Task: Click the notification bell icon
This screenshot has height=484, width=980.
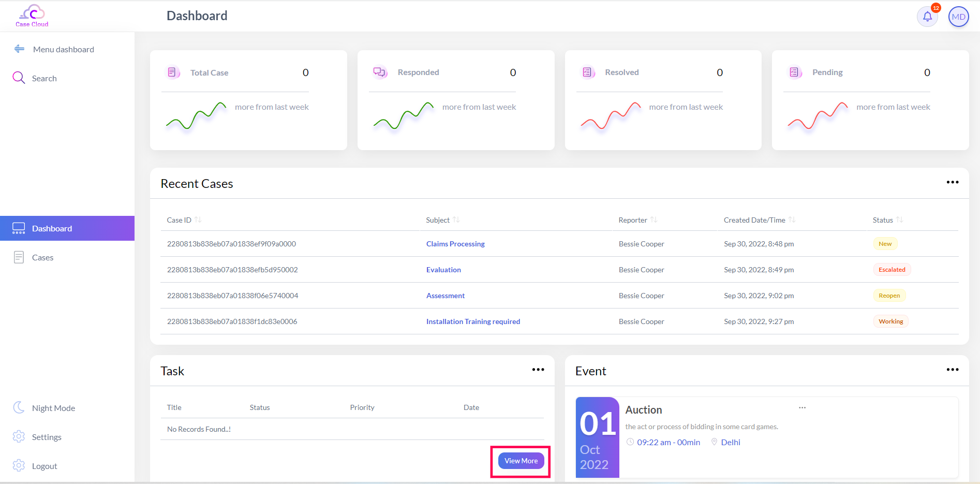Action: point(927,17)
